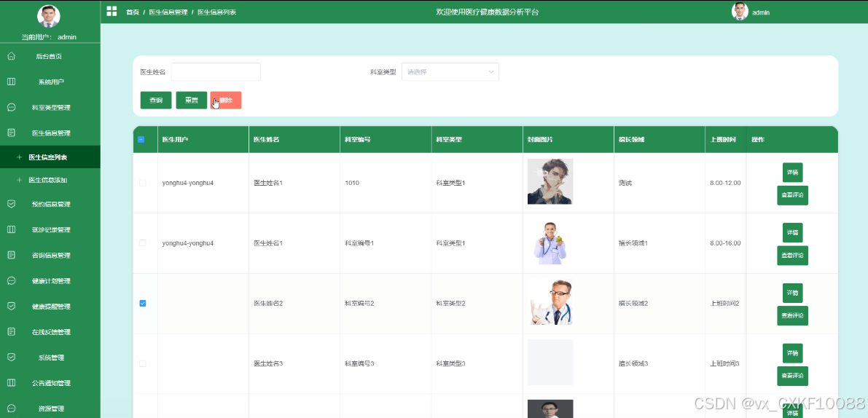Click the user avatar atop the sidebar
Viewport: 868px width, 418px height.
pos(49,16)
